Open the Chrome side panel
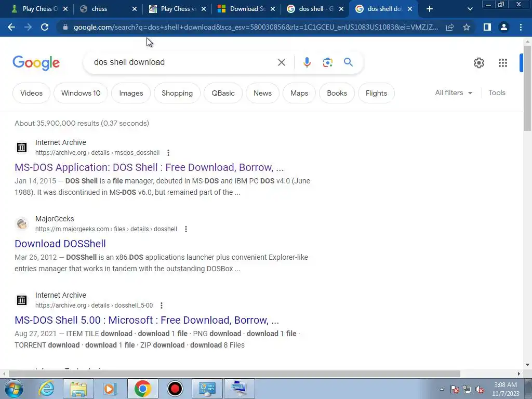532x399 pixels. point(487,27)
